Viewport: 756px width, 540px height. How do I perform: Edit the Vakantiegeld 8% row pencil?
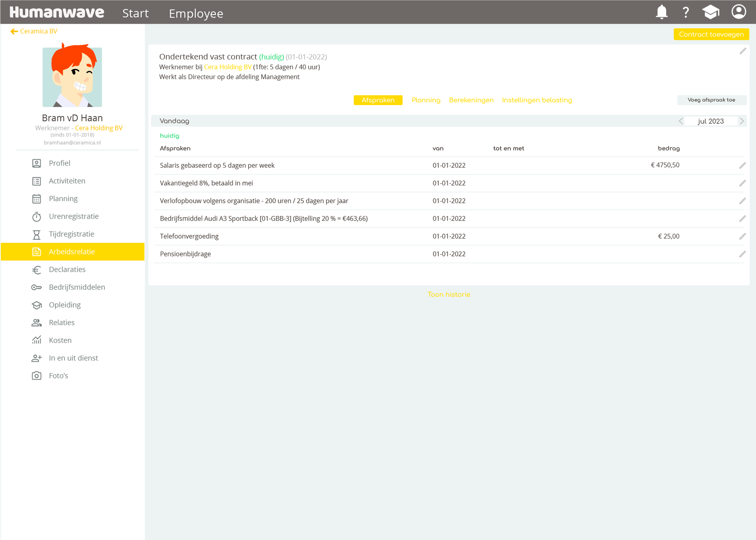(742, 183)
